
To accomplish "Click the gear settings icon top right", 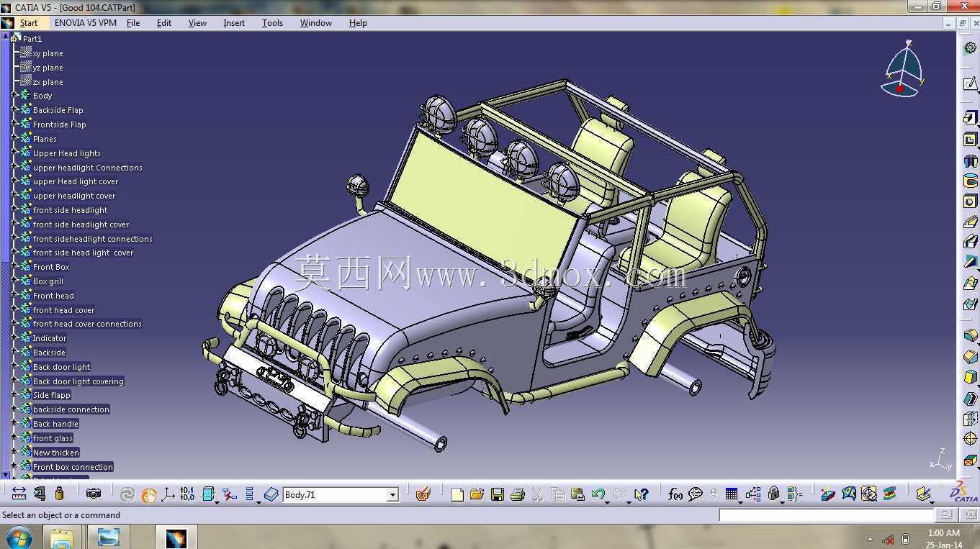I will point(970,47).
